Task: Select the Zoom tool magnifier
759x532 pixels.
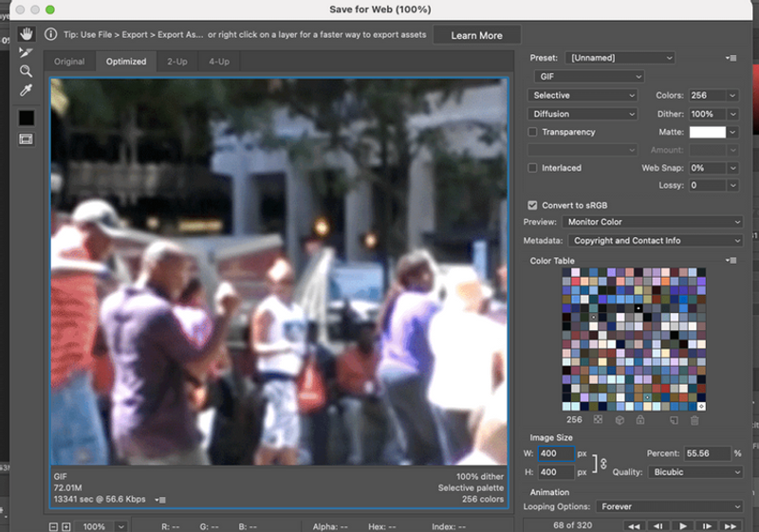Action: click(27, 71)
